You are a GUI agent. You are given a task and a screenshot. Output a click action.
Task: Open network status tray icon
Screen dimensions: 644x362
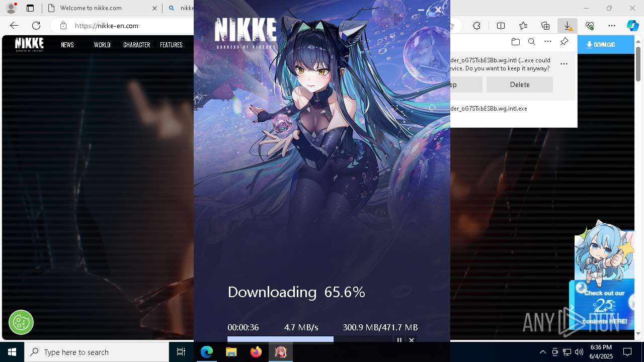click(567, 352)
